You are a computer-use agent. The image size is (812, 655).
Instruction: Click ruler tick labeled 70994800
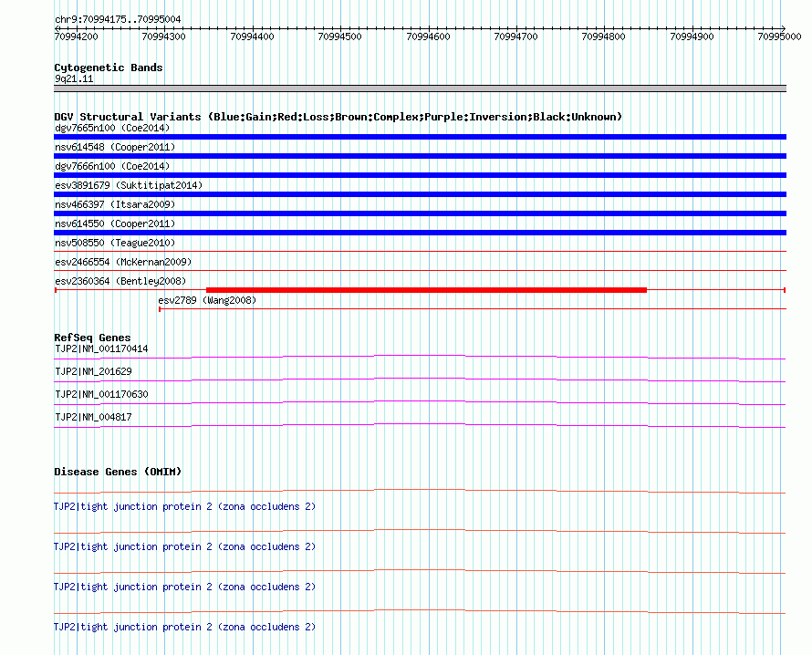pos(603,36)
